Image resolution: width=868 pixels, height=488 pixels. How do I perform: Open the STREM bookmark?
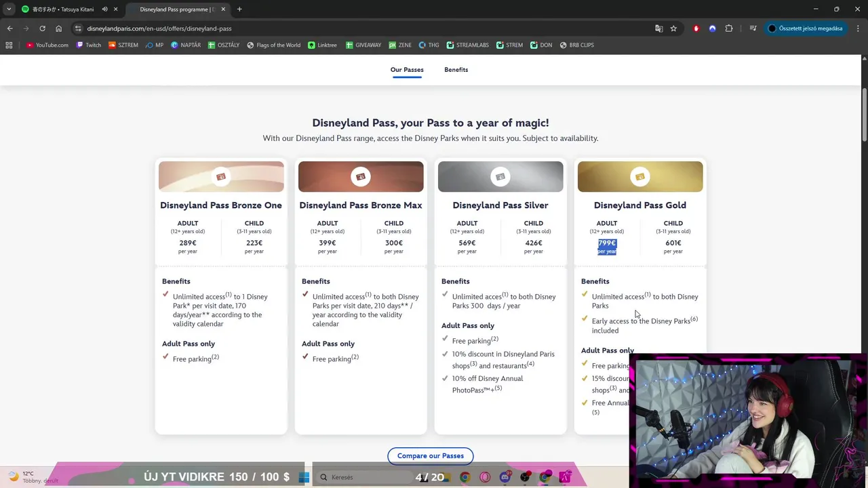point(510,45)
